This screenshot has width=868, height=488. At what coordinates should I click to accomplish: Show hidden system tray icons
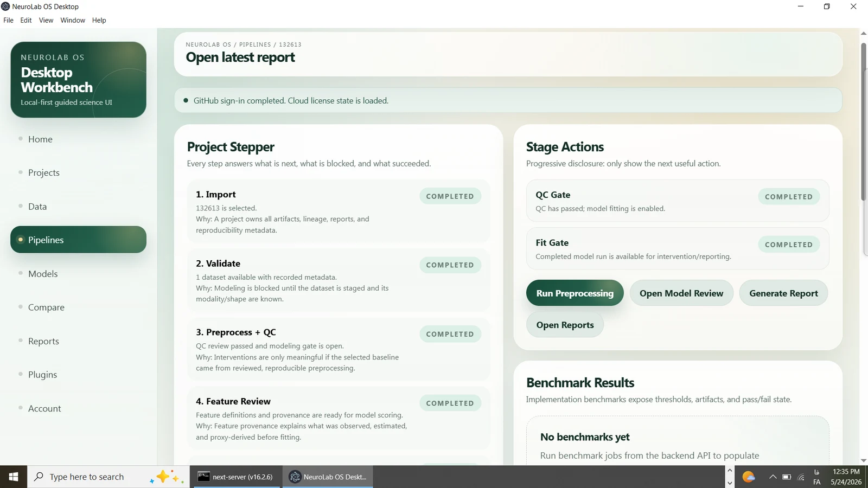point(773,477)
